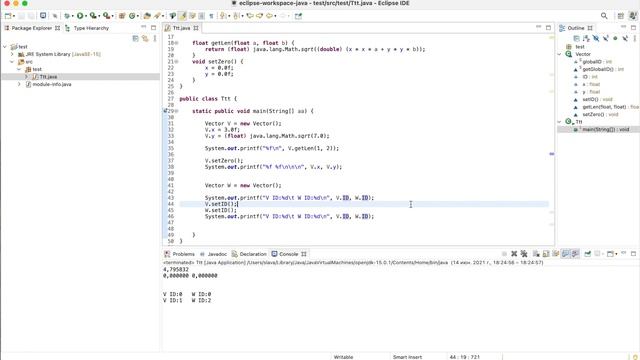Open Console dropdown arrow
The image size is (640, 360).
pyautogui.click(x=616, y=254)
